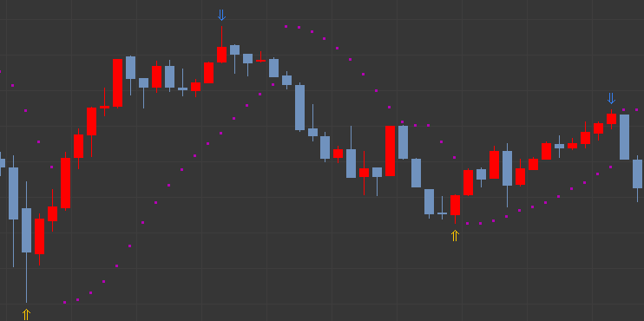644x321 pixels.
Task: Click the lowest magenta SAR dot at bottom left
Action: (x=64, y=302)
